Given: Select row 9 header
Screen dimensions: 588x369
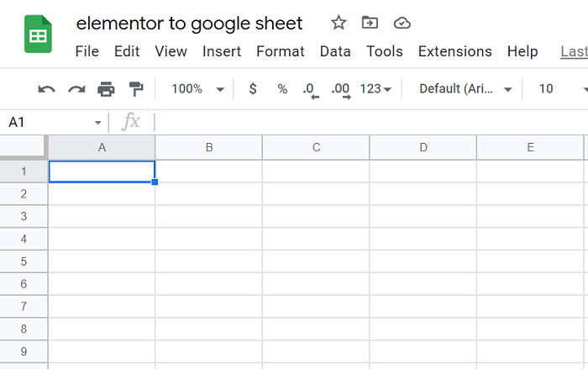Looking at the screenshot, I should [x=24, y=351].
